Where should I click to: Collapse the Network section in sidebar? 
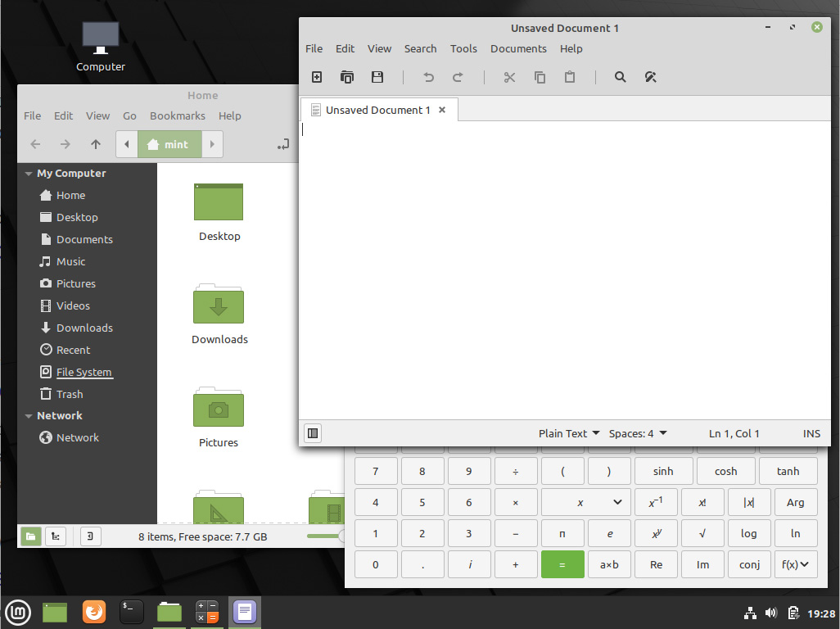29,416
